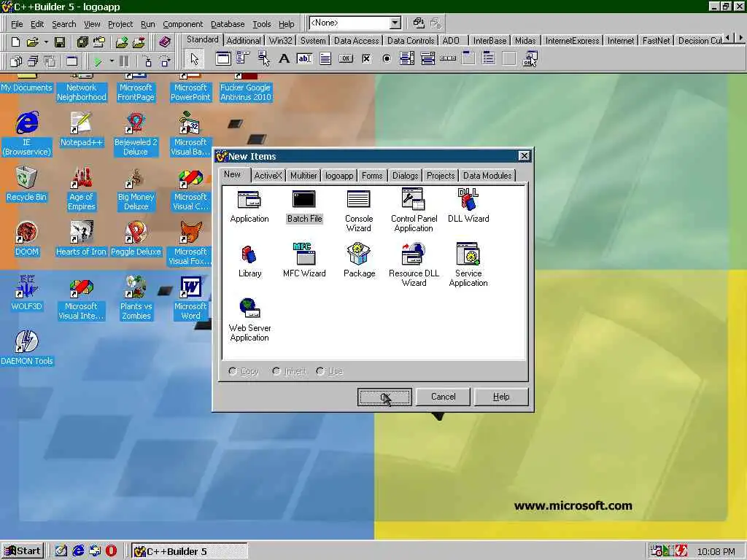Pick the Package item

359,261
